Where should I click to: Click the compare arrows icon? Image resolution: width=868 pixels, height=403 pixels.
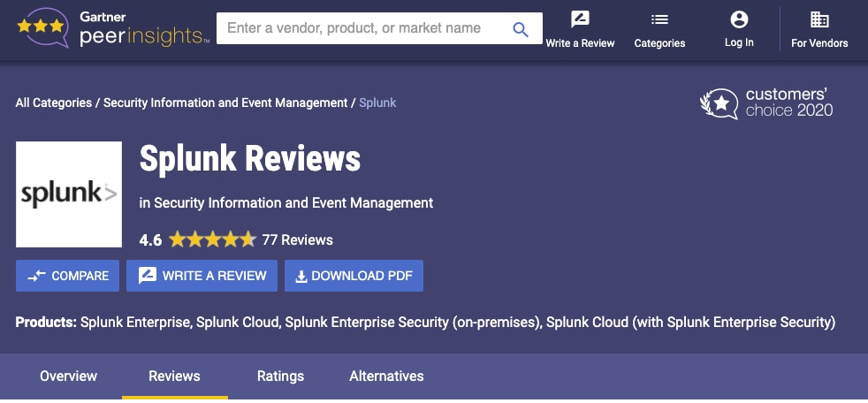pyautogui.click(x=36, y=276)
